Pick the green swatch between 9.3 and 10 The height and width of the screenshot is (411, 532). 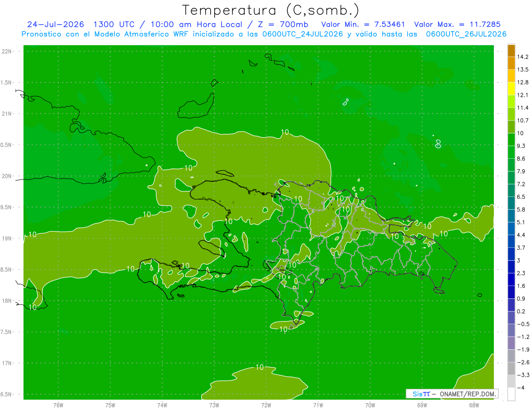(511, 140)
